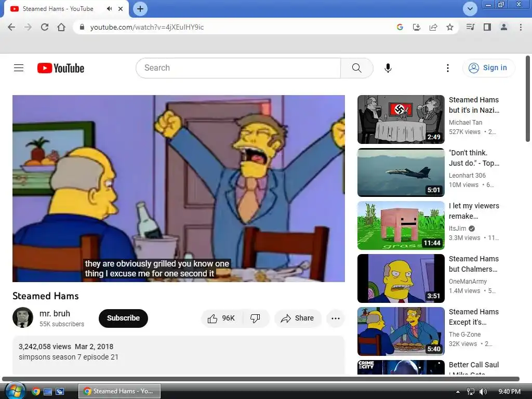Open YouTube settings three-dot menu
Viewport: 532px width, 399px height.
(447, 68)
